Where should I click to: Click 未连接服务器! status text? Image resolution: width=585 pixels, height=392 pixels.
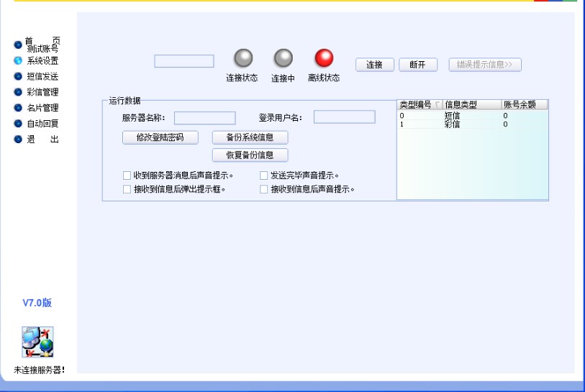[39, 370]
